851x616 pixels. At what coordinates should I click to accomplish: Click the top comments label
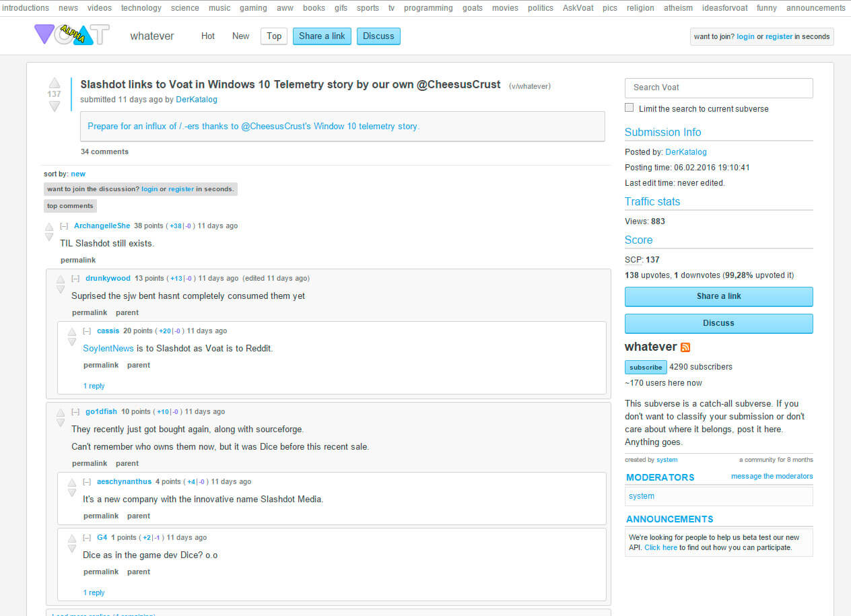pos(70,206)
